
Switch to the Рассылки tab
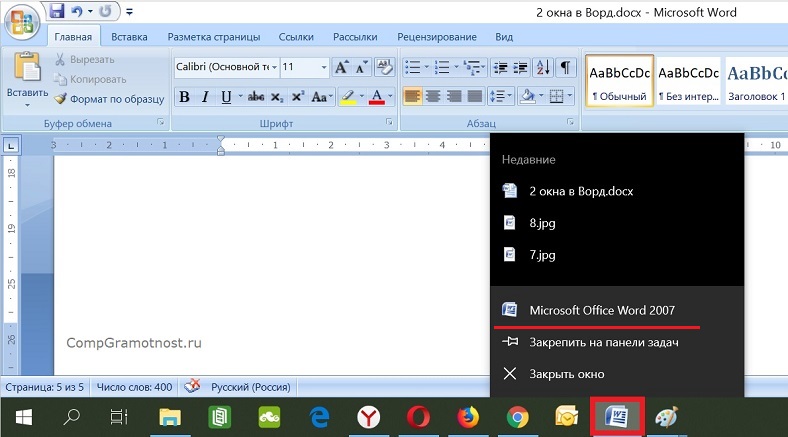pos(355,37)
